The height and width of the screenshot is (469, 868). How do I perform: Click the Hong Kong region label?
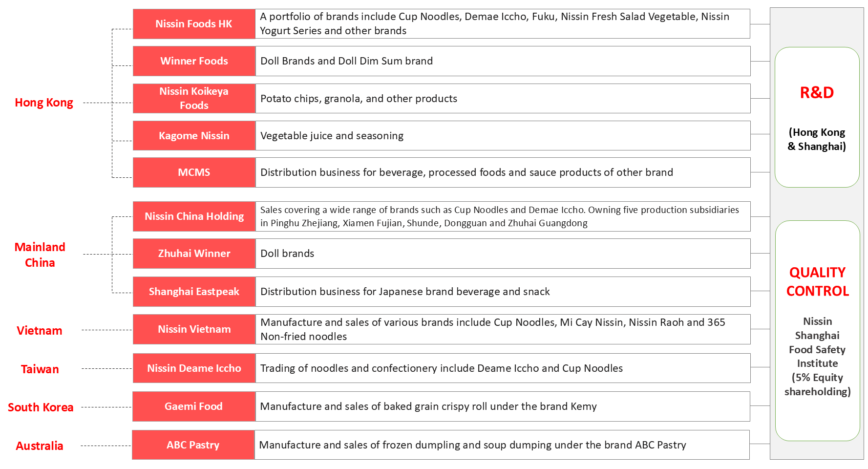point(44,103)
